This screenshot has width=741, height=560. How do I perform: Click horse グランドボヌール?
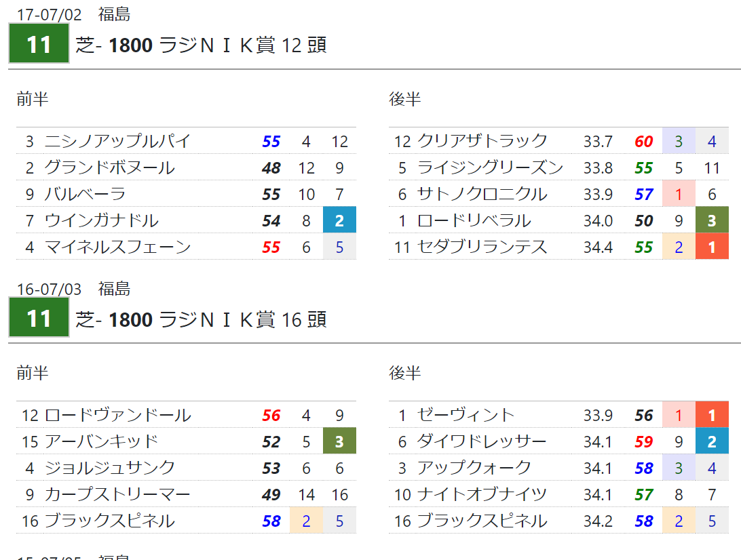109,167
